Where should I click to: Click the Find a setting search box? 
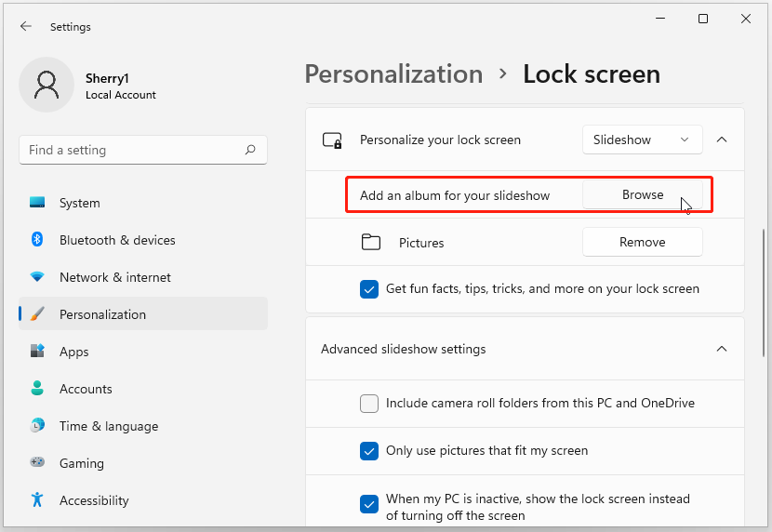pos(130,150)
